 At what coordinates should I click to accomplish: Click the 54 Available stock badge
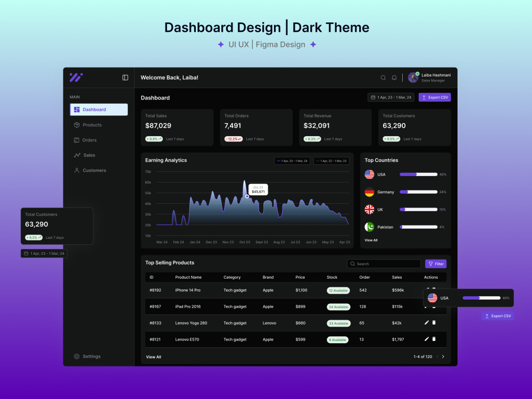pos(338,307)
